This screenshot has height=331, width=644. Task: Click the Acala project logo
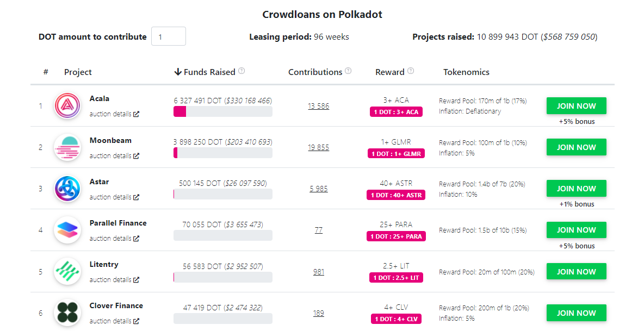point(67,106)
